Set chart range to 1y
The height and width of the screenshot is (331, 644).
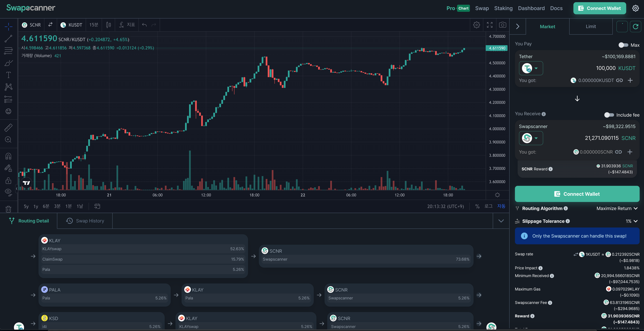[x=36, y=206]
